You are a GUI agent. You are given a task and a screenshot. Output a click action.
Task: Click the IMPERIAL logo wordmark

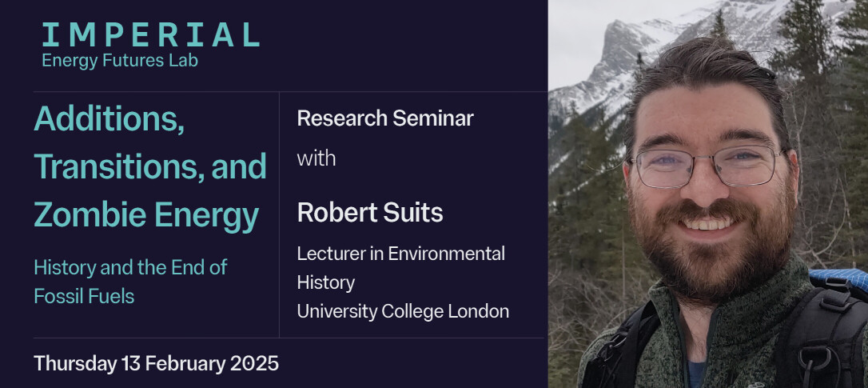point(150,34)
